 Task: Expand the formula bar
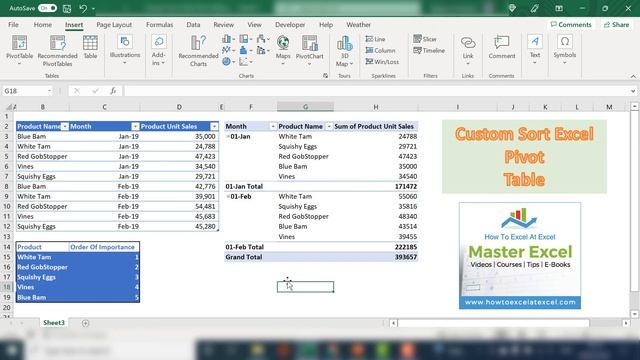(633, 91)
